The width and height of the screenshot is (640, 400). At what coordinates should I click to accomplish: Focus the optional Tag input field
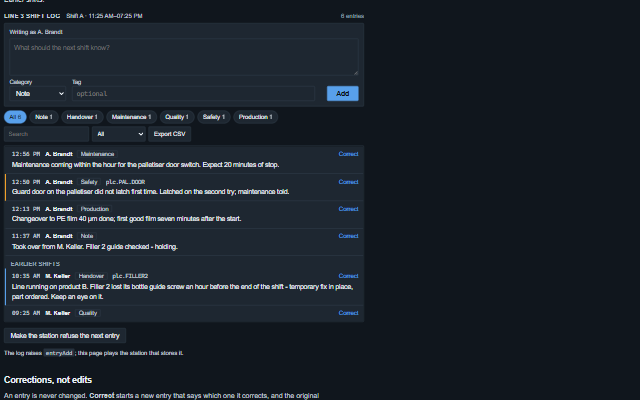[193, 93]
